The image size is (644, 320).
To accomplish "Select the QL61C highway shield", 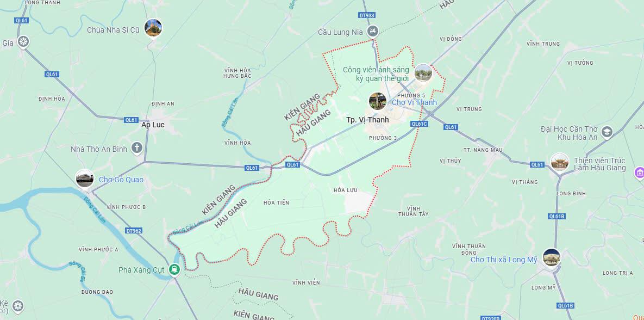I will tap(420, 124).
